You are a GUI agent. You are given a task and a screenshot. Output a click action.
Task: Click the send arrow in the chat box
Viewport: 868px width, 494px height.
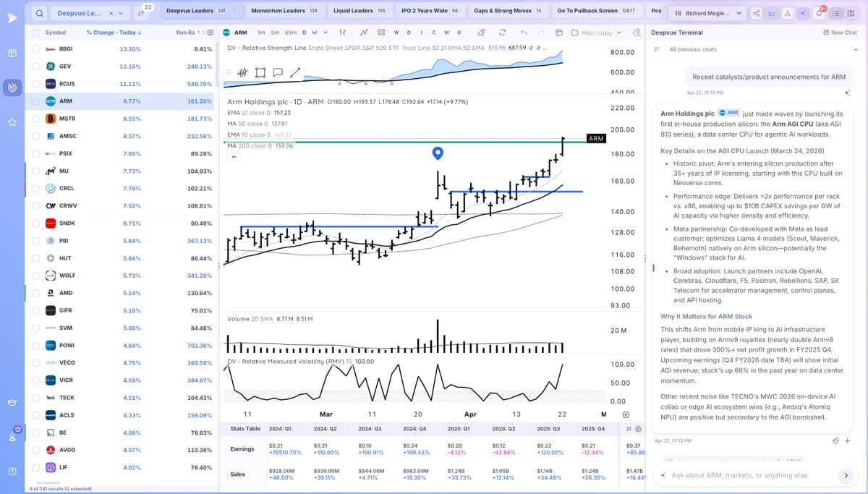point(846,475)
